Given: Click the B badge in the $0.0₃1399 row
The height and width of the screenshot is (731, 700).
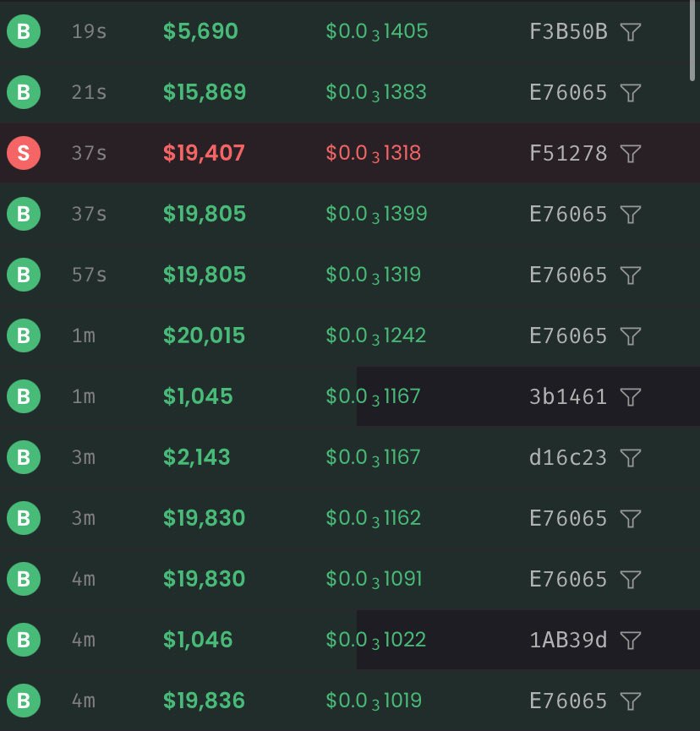Looking at the screenshot, I should pos(24,214).
